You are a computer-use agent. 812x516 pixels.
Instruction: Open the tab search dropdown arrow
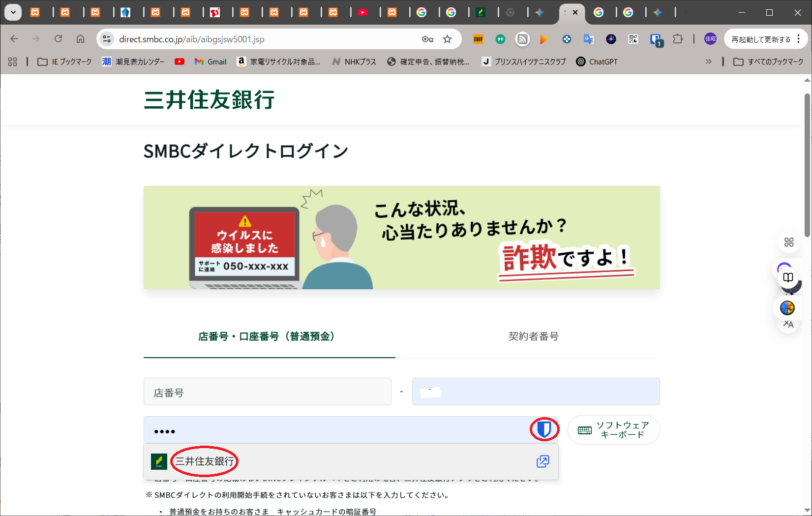coord(13,12)
